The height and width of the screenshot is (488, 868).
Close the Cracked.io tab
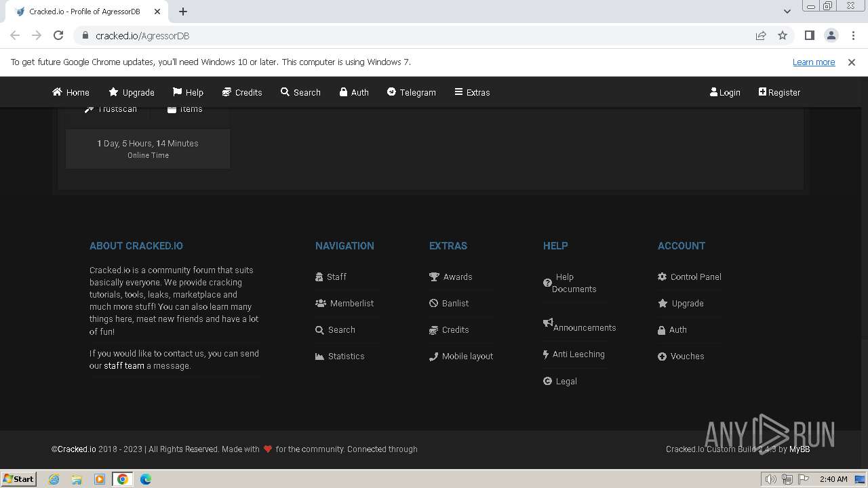pyautogui.click(x=157, y=12)
